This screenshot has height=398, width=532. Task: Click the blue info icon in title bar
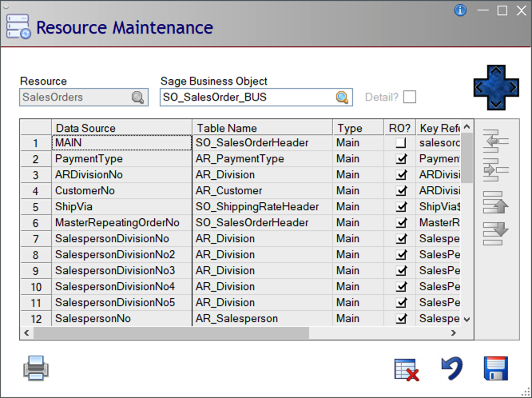click(x=460, y=10)
